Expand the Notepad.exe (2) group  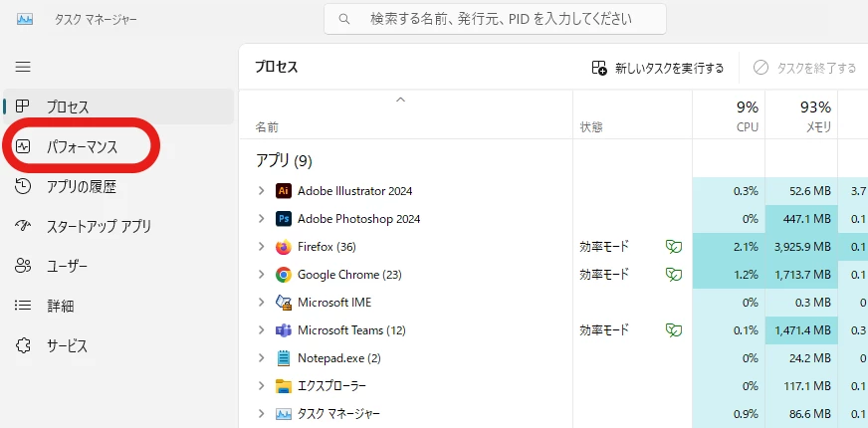[x=261, y=358]
